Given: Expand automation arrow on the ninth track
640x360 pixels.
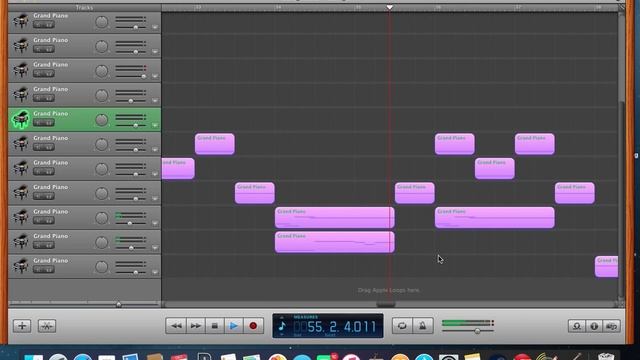Looking at the screenshot, I should pyautogui.click(x=155, y=223).
